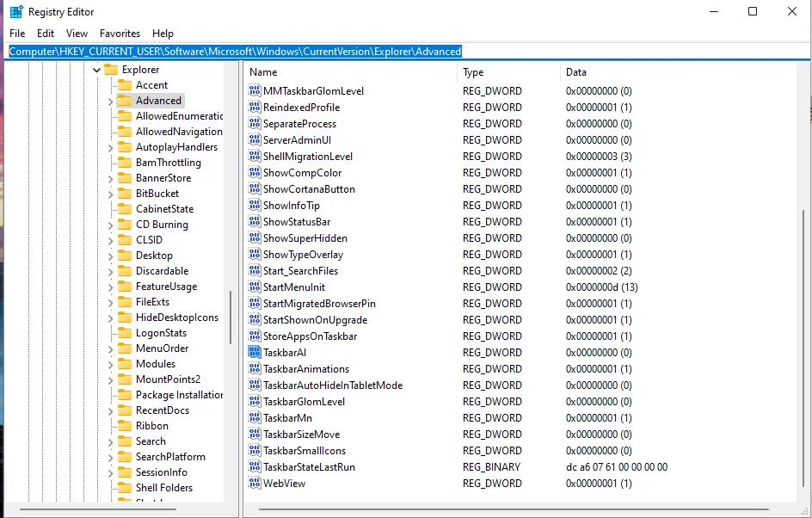Click the tree pane vertical scrollbar
Viewport: 812px width, 518px height.
[231, 318]
